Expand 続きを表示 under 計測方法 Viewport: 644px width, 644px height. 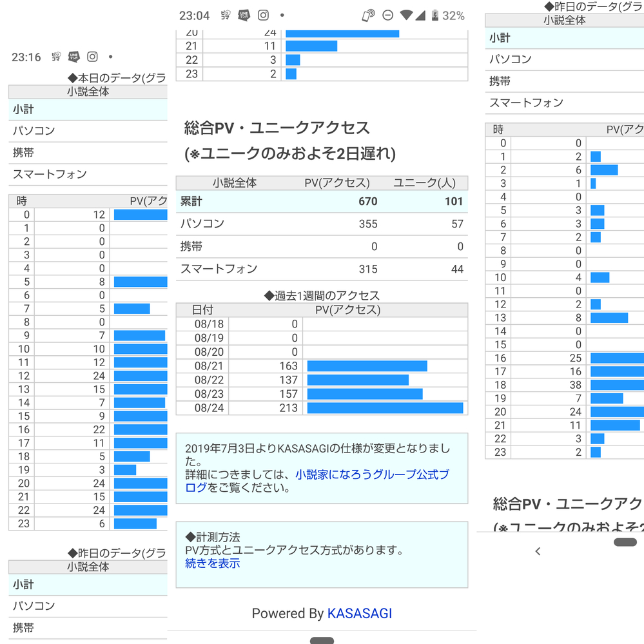212,563
